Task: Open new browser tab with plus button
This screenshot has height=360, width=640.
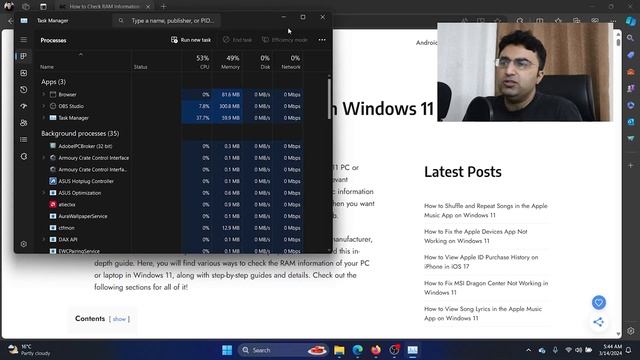Action: (x=164, y=7)
